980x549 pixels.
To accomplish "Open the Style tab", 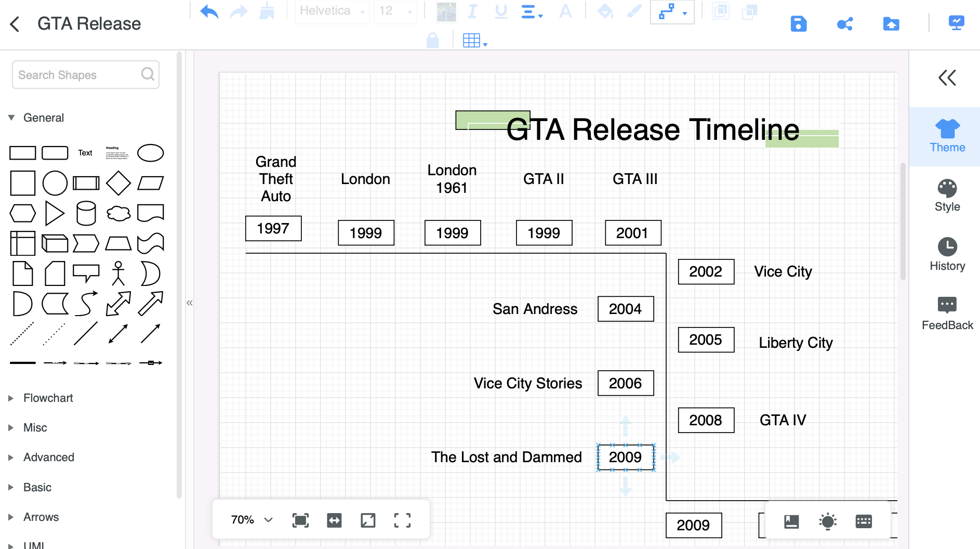I will (947, 195).
